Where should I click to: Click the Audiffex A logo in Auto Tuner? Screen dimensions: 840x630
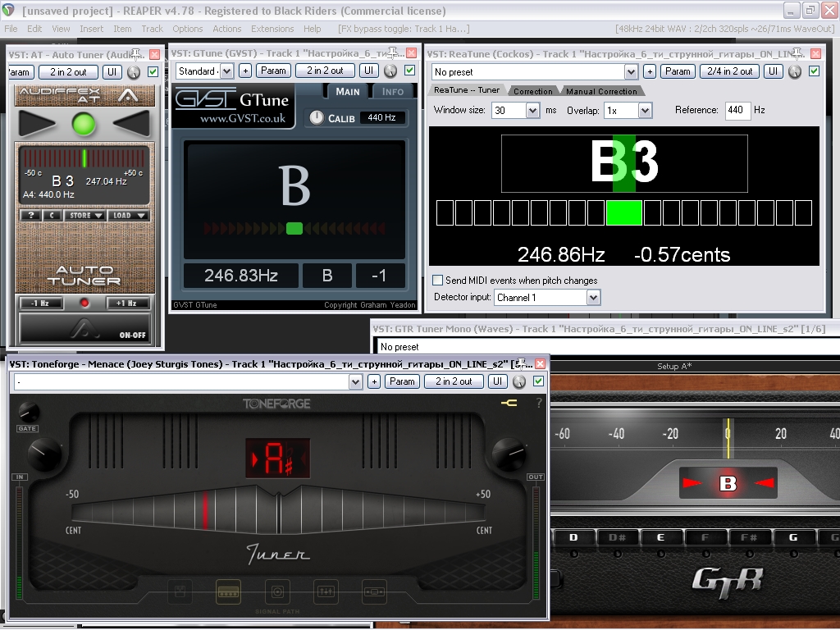tap(128, 95)
